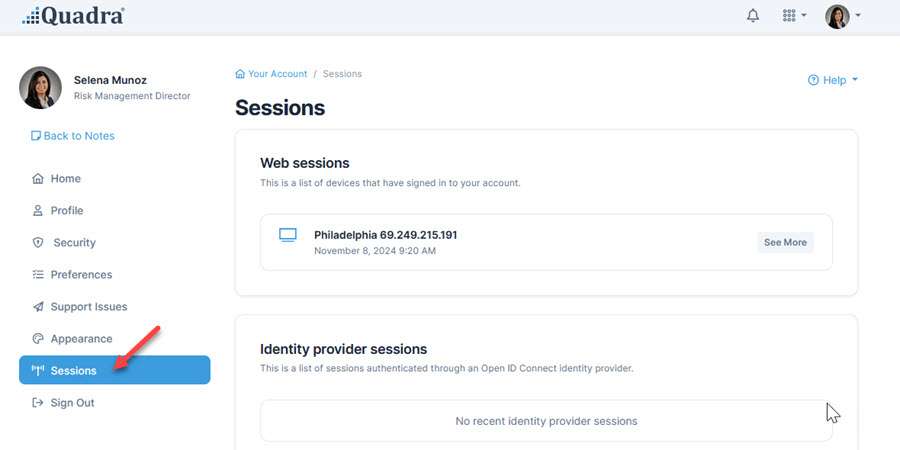Click the Security shield icon
This screenshot has height=450, width=900.
coord(38,243)
